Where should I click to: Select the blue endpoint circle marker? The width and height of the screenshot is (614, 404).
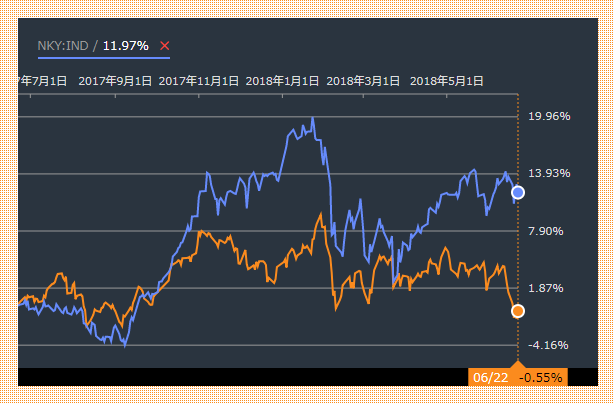pos(517,192)
